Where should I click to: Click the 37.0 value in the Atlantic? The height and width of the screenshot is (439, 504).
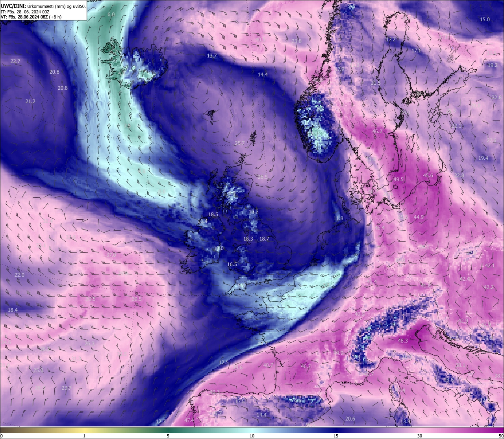pyautogui.click(x=111, y=255)
